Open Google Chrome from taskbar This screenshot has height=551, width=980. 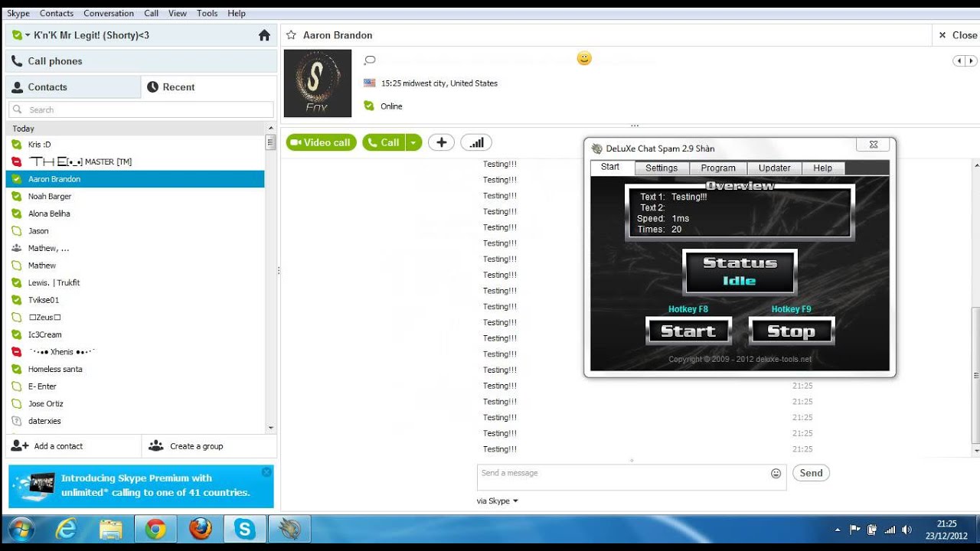click(x=155, y=529)
